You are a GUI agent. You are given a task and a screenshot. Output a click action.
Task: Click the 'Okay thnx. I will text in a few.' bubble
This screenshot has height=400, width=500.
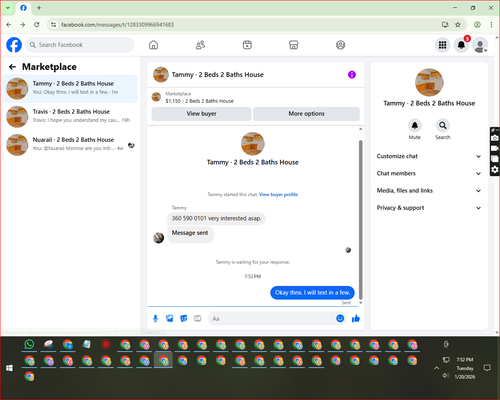click(312, 293)
